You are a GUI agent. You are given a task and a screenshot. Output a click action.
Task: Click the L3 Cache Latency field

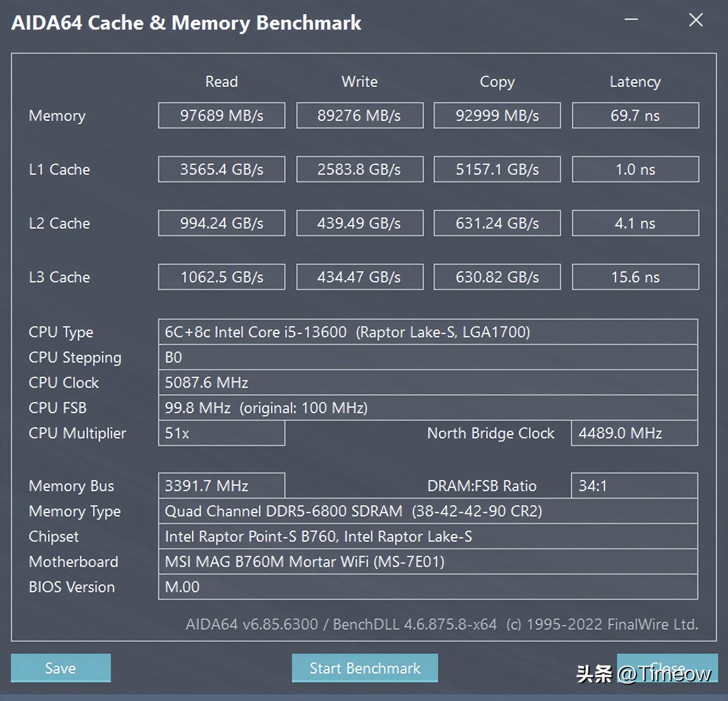click(635, 277)
